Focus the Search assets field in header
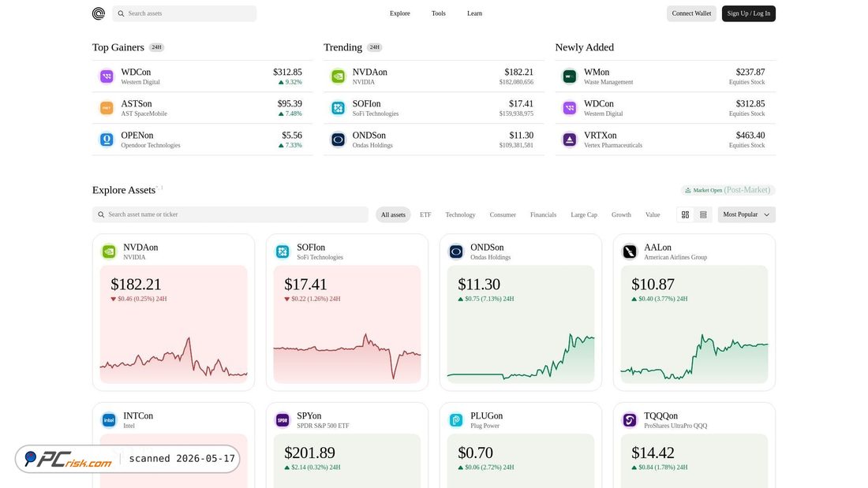 click(x=185, y=13)
